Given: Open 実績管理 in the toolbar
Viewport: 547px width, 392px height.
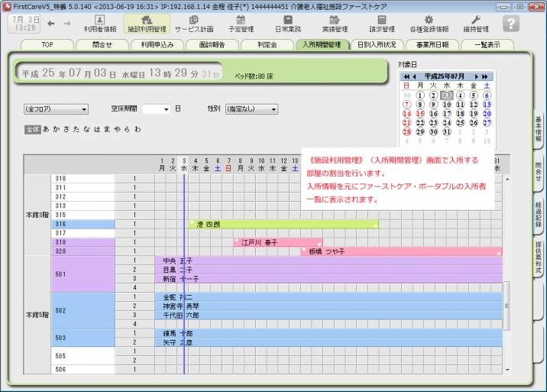Looking at the screenshot, I should [x=334, y=23].
